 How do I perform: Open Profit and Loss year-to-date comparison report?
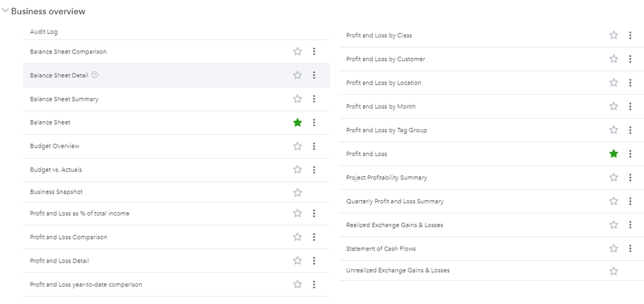point(86,285)
